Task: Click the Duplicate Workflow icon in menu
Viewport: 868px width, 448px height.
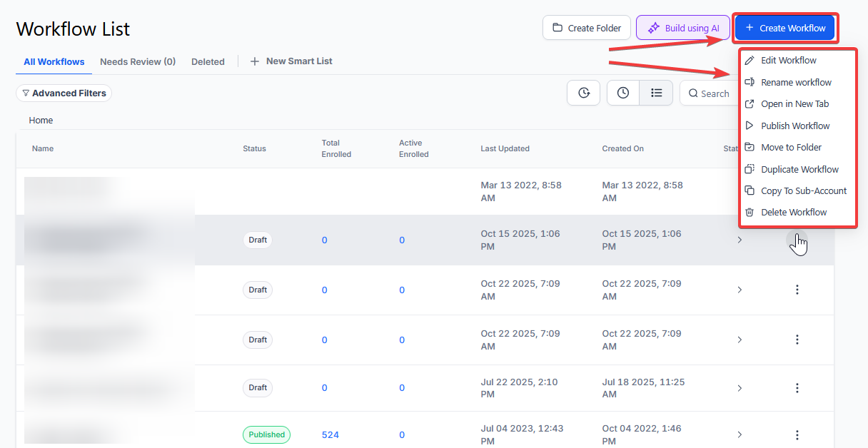Action: [750, 170]
